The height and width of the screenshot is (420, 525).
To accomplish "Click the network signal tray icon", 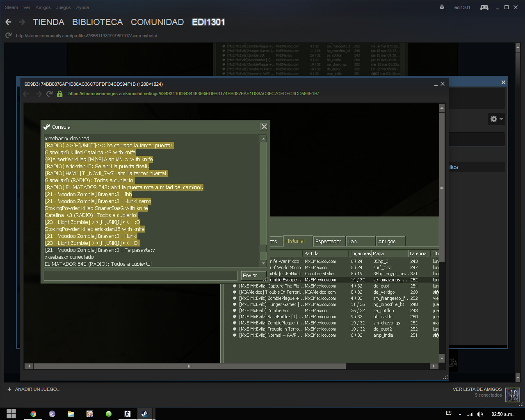I will (x=470, y=414).
